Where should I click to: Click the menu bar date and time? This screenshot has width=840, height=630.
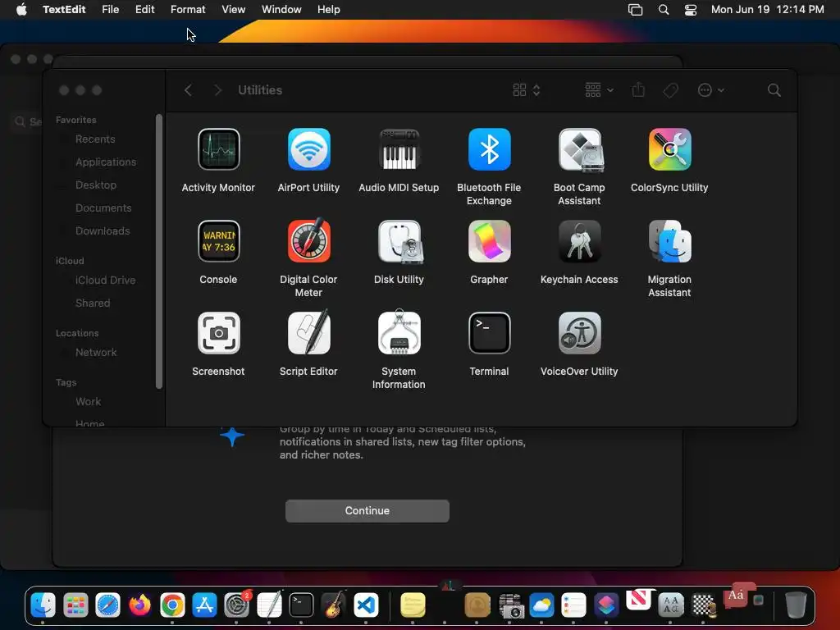(767, 10)
